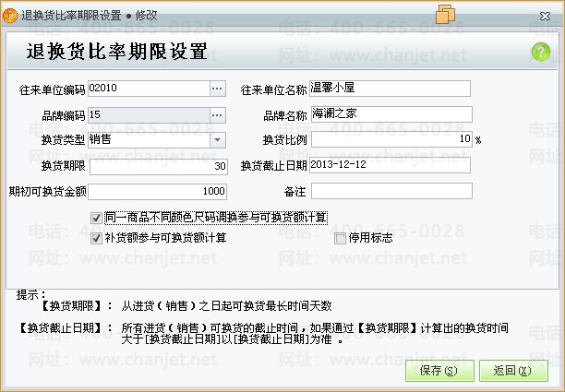Screen dimensions: 565x392
Task: Toggle the 同一商品不同颜色尺码调换参与可换货额计算 checkbox
Action: pos(97,218)
